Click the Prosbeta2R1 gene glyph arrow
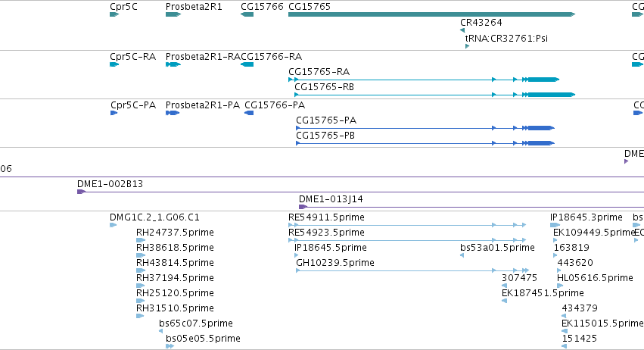644x350 pixels. [x=173, y=14]
